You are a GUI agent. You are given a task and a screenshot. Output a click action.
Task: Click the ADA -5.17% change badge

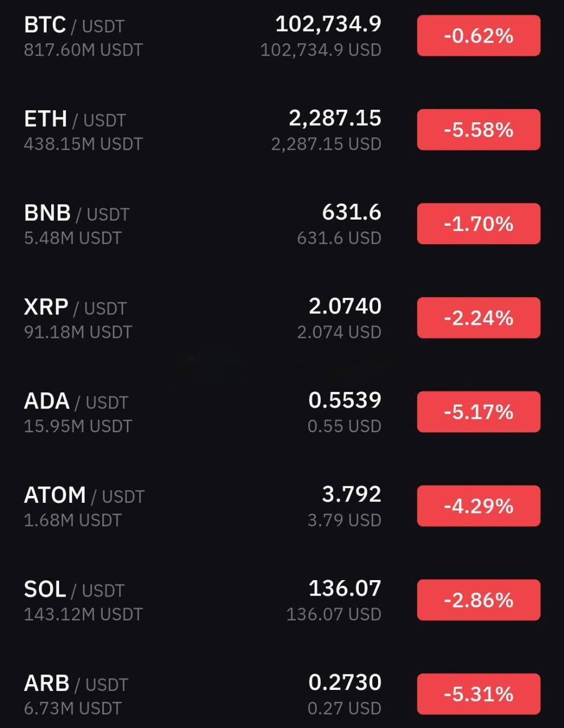pyautogui.click(x=479, y=412)
